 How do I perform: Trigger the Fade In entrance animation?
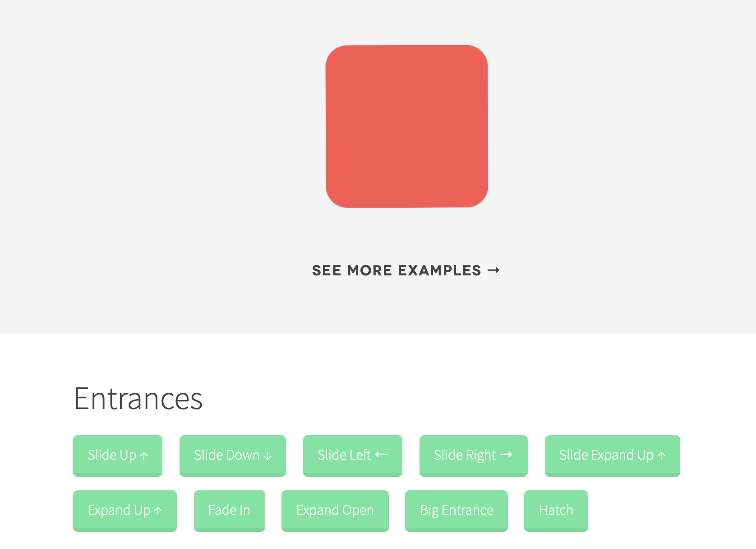tap(230, 511)
